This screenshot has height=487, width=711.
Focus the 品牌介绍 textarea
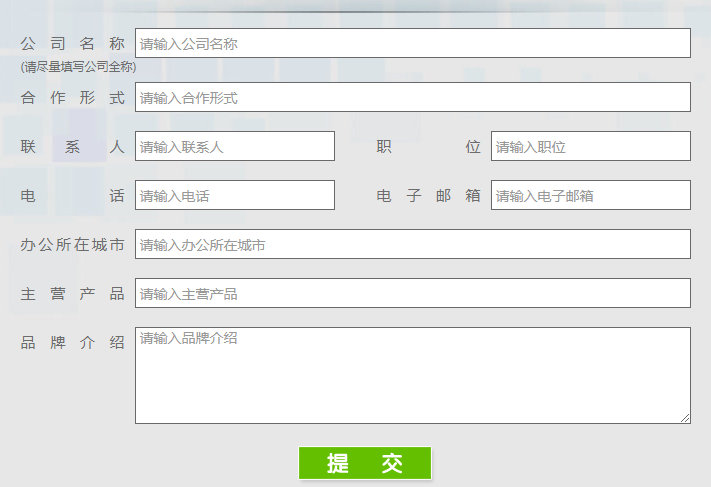412,375
